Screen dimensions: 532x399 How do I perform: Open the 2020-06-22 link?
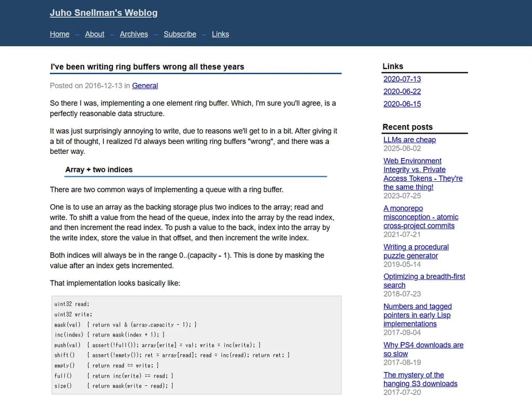402,91
